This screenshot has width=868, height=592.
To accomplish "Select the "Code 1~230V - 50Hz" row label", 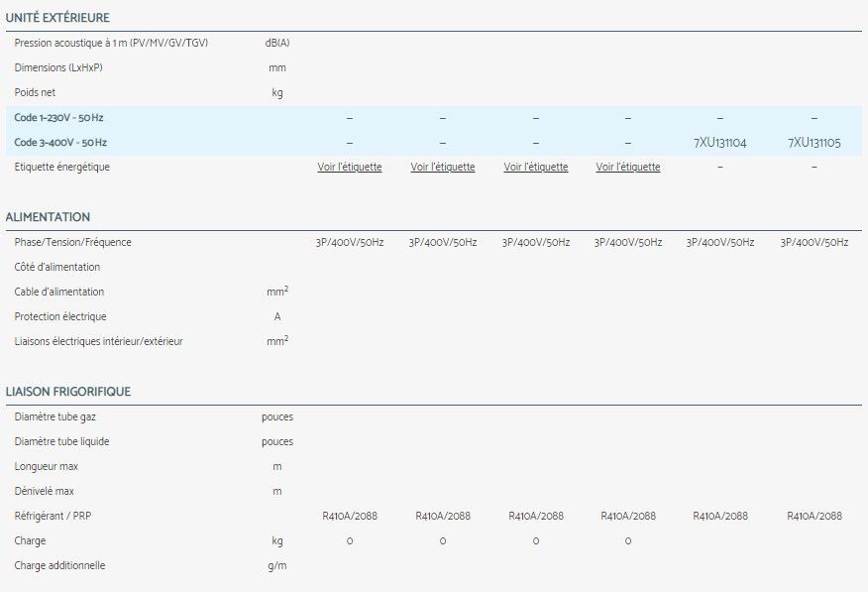I will 60,118.
